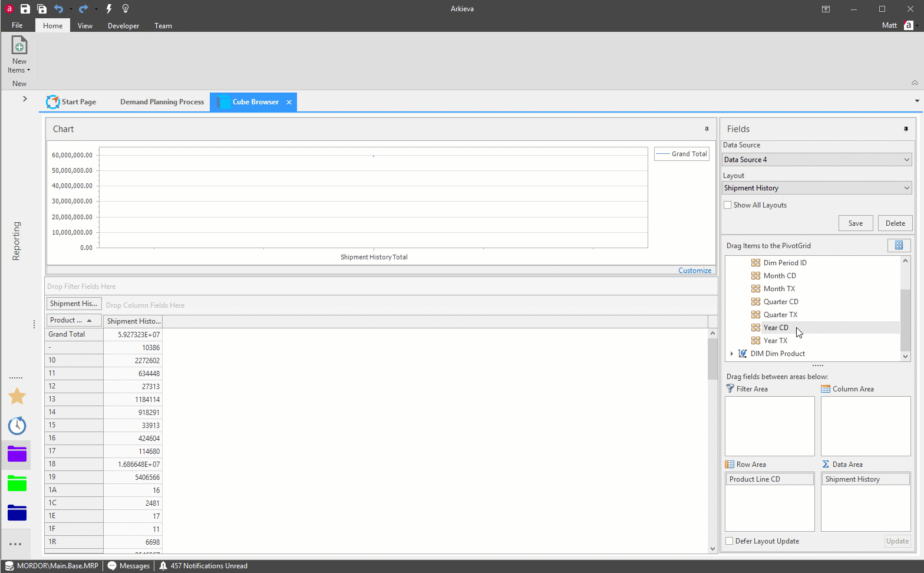This screenshot has height=573, width=924.
Task: Click the field list scrollbar down arrow
Action: click(x=906, y=357)
